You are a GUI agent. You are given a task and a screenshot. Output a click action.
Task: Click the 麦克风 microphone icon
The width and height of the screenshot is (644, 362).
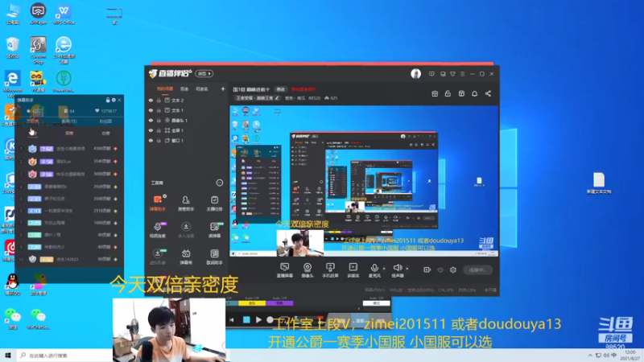374,268
